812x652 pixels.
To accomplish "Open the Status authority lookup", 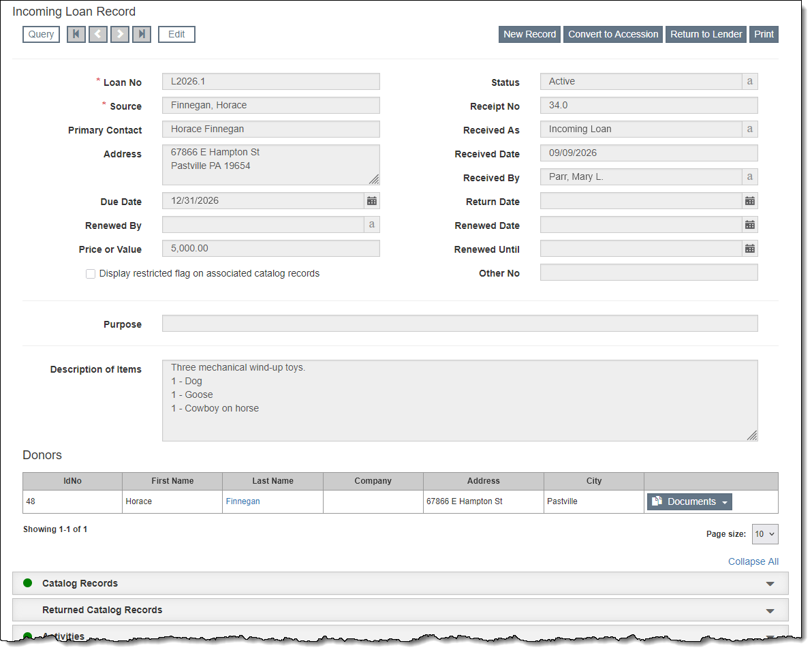I will tap(749, 81).
